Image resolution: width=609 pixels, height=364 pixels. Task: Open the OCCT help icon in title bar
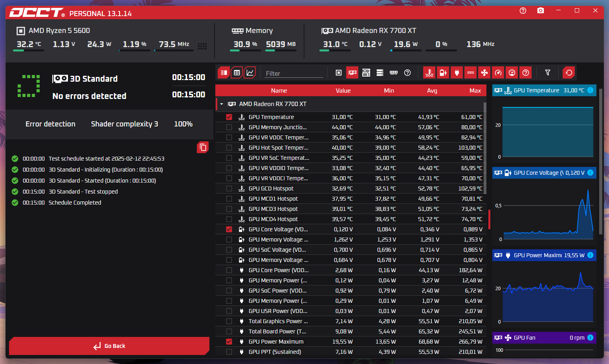pos(523,11)
